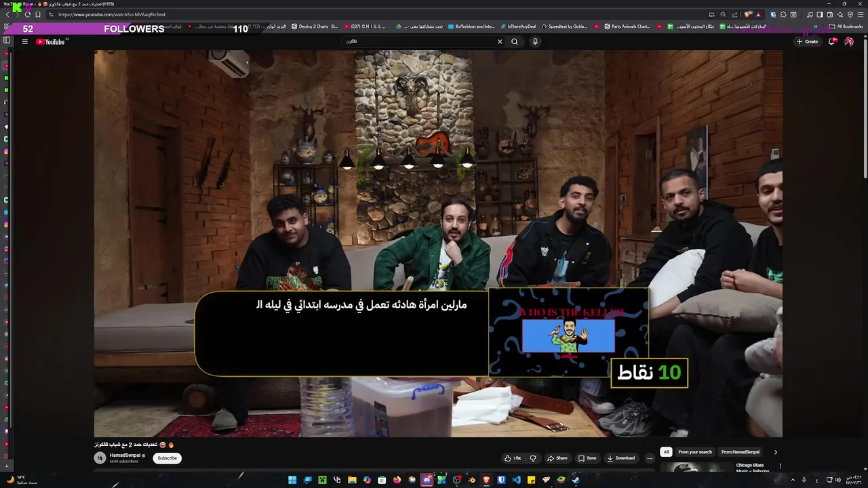Open volume control in system tray
The height and width of the screenshot is (488, 868).
point(837,480)
